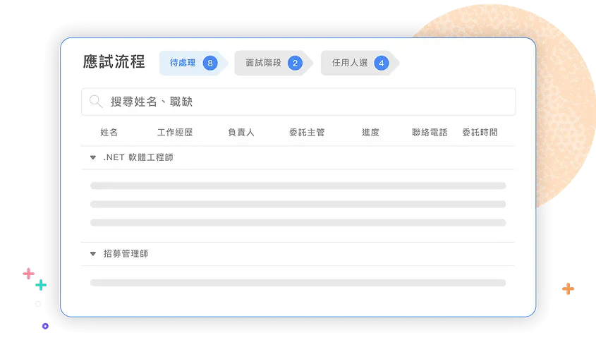Screen dimensions: 596x364
Task: Click the 委託主管 column header
Action: tap(307, 132)
